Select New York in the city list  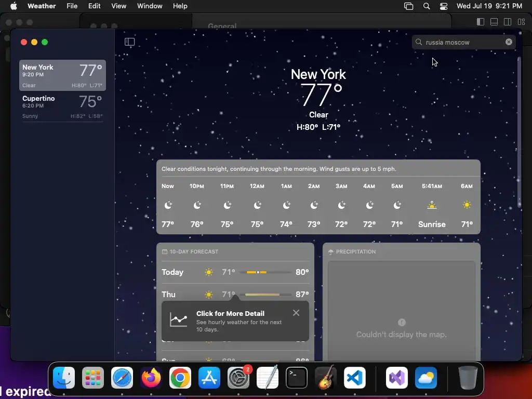click(62, 75)
